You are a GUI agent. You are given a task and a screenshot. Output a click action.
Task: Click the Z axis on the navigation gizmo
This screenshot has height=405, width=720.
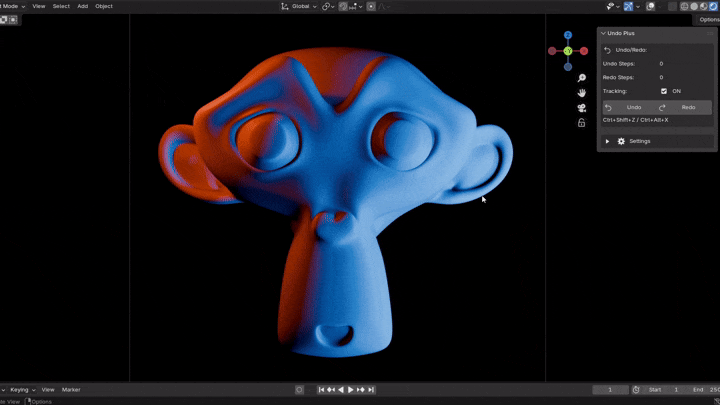coord(568,35)
